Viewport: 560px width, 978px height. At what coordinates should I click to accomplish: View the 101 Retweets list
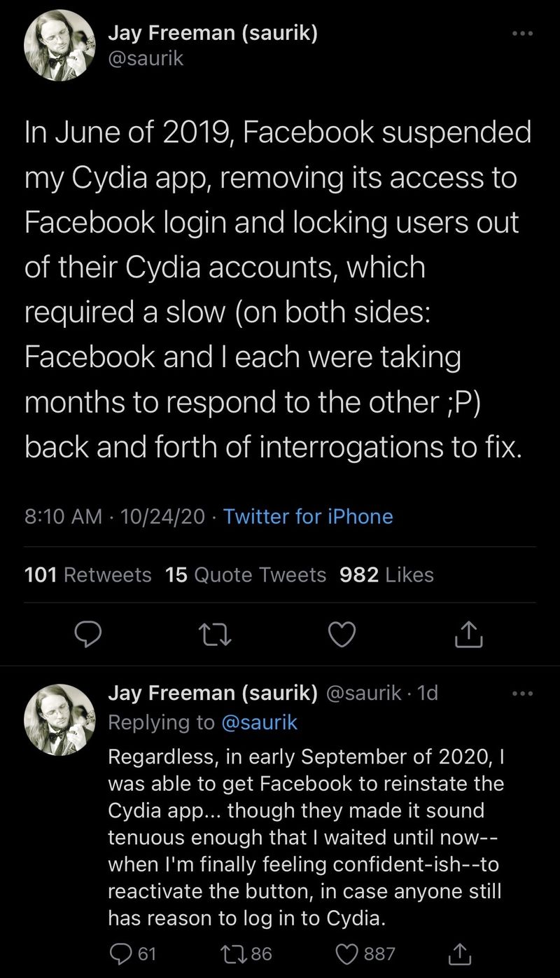[x=88, y=575]
